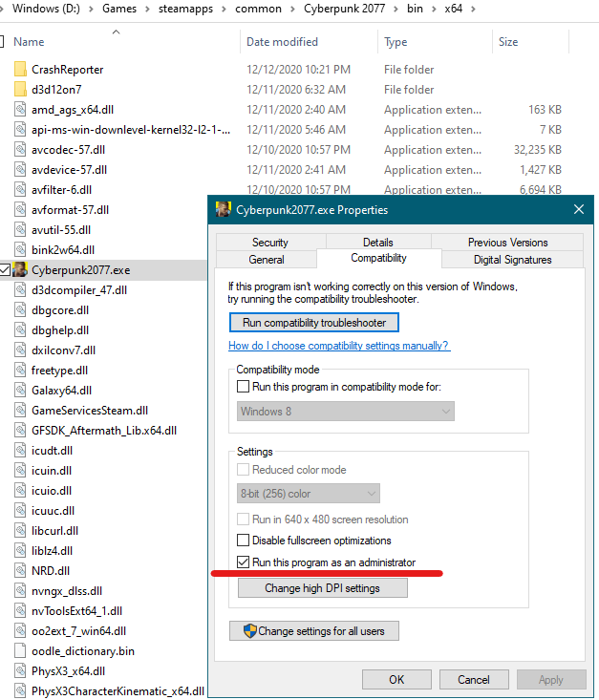The height and width of the screenshot is (700, 599).
Task: Cancel the Properties dialog
Action: (474, 679)
